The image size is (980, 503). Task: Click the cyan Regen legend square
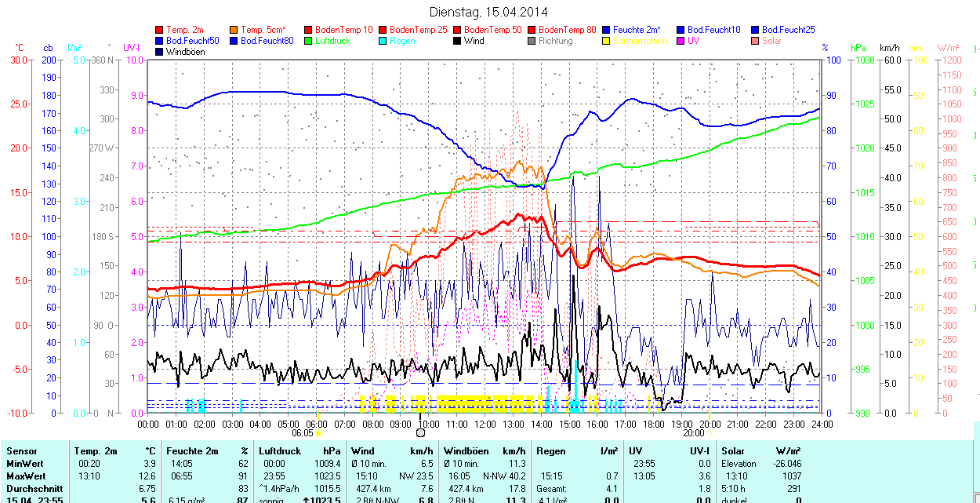pos(383,41)
